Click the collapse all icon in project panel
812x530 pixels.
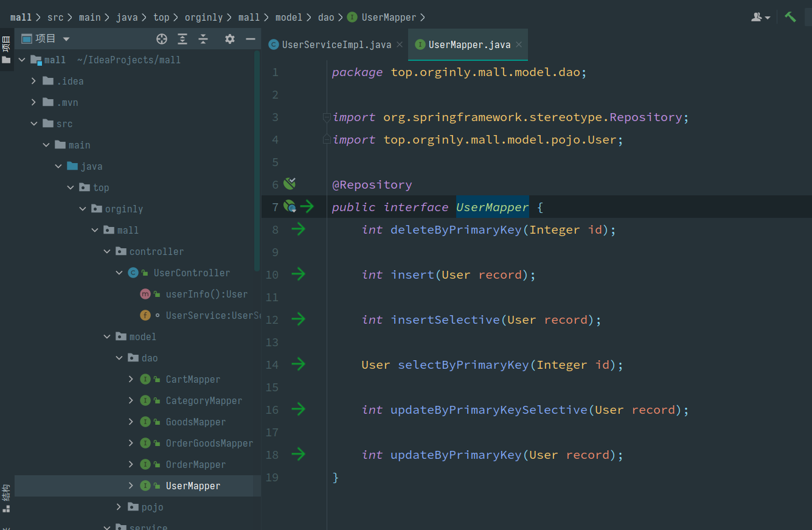[x=203, y=39]
